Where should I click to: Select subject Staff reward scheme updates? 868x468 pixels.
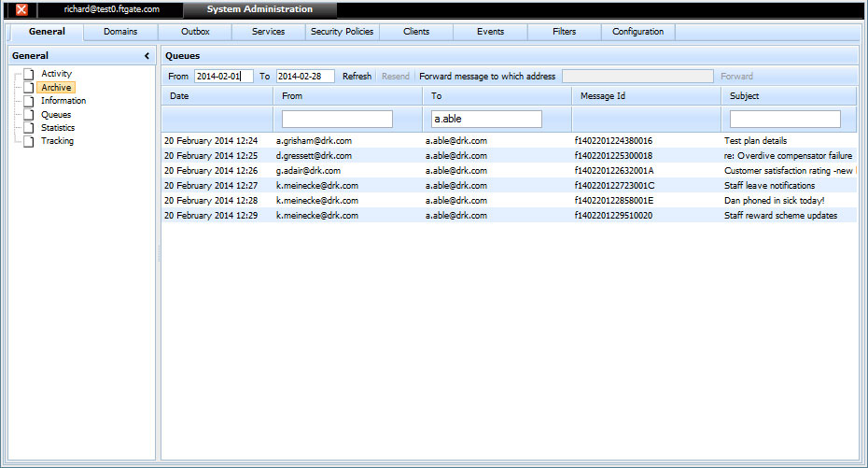[x=780, y=216]
